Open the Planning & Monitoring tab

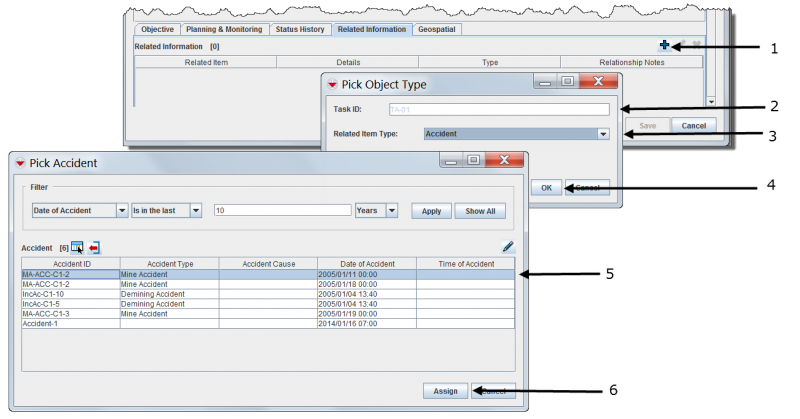click(226, 29)
